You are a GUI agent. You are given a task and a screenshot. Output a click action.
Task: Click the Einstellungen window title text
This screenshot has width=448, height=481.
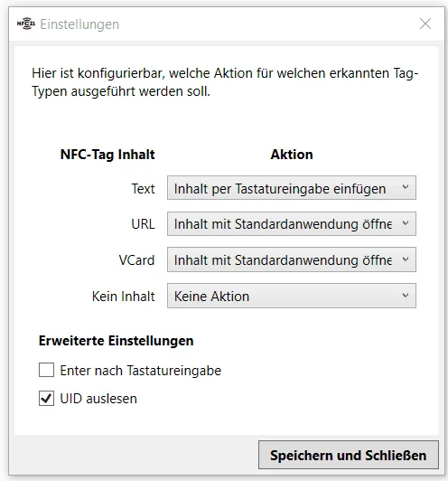point(79,24)
